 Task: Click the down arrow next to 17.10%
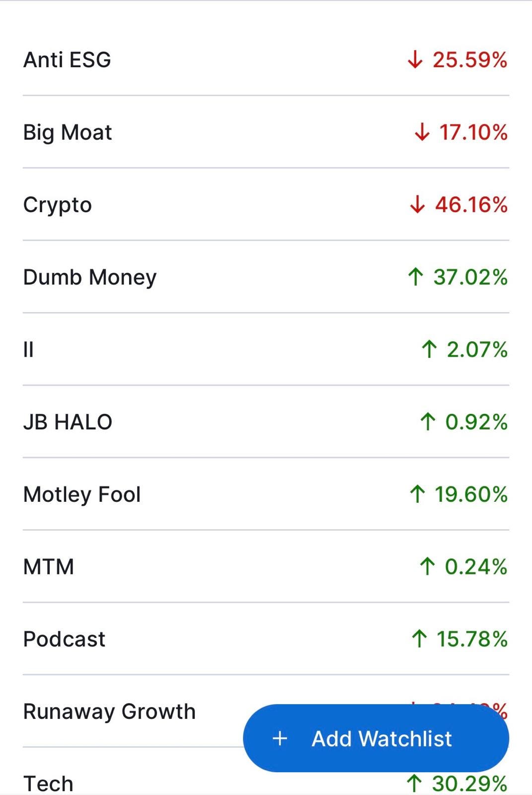click(x=422, y=132)
